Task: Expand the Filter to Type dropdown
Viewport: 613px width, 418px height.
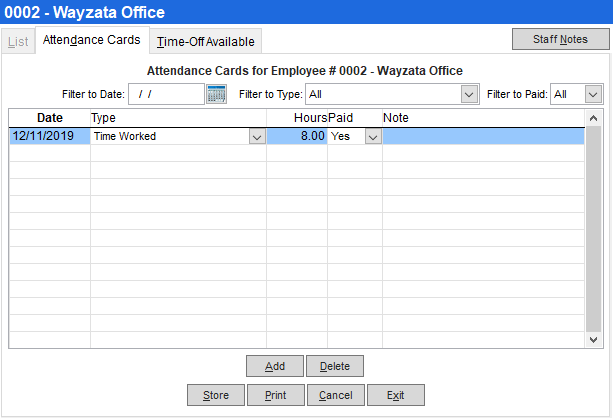Action: coord(468,94)
